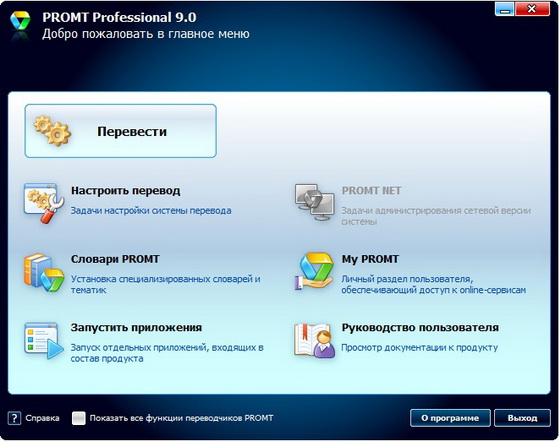Image resolution: width=560 pixels, height=442 pixels.
Task: Select Задачи настройки системы перевода link
Action: click(x=151, y=211)
